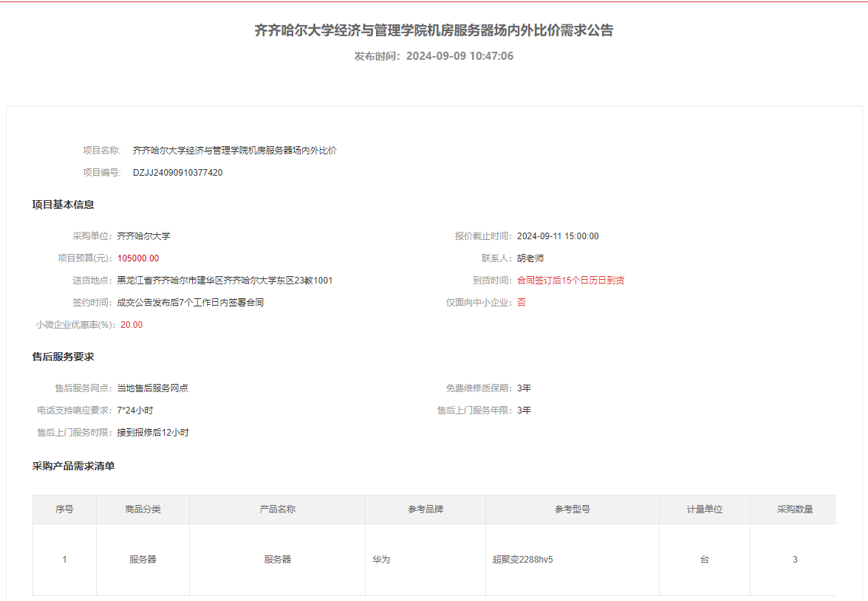
Task: Click the model cell 超聚变2288hv5
Action: [x=522, y=560]
